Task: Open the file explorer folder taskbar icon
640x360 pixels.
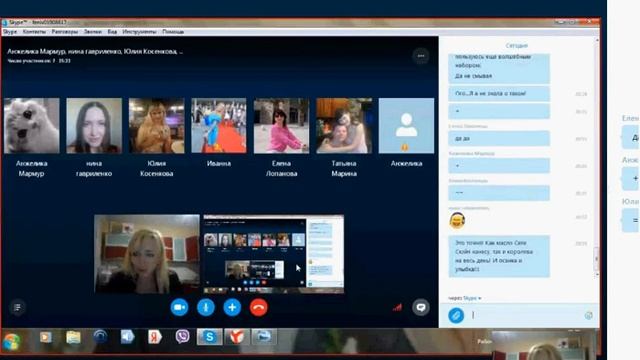Action: click(x=73, y=337)
